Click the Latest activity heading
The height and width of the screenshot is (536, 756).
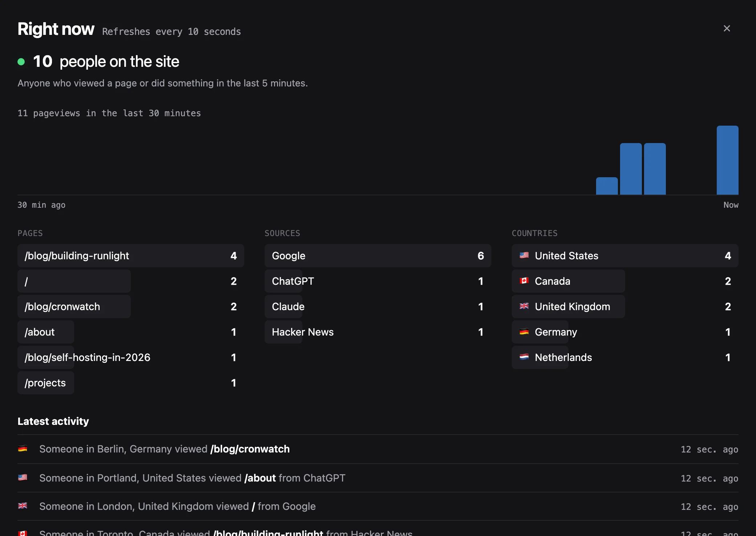tap(53, 421)
